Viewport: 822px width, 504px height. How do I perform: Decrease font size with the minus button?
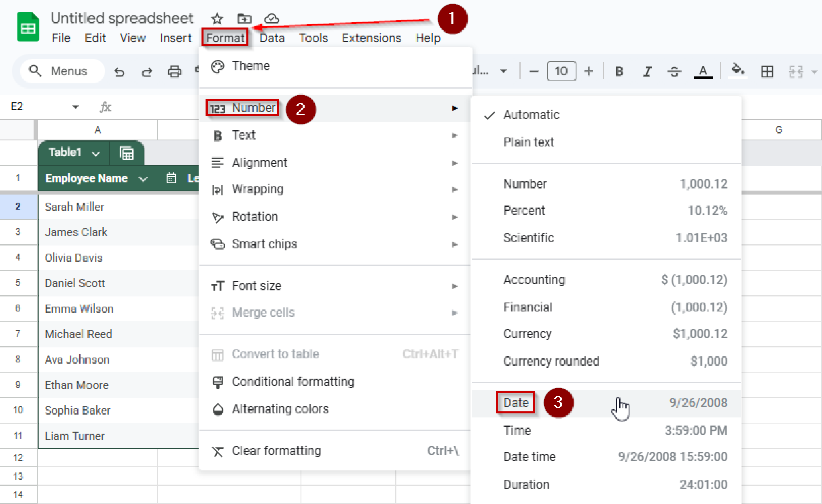(x=534, y=72)
